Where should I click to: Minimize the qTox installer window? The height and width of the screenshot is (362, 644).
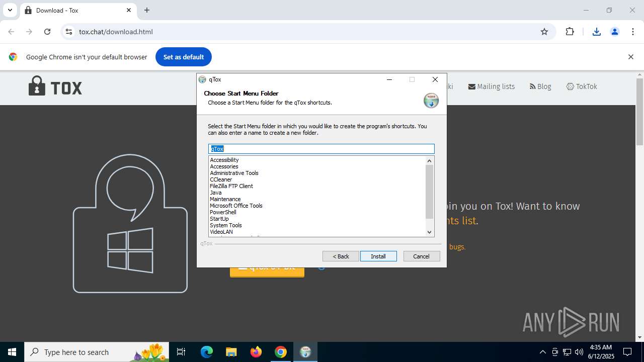[x=389, y=79]
